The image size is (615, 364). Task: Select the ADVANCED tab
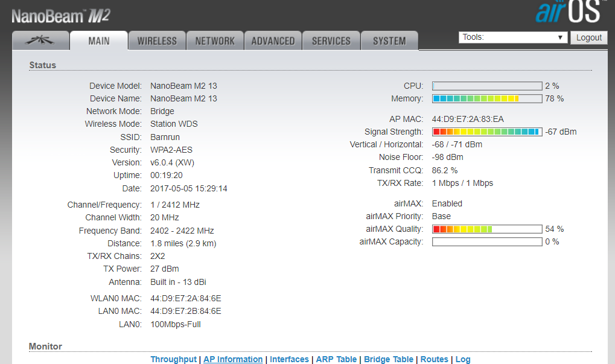273,41
